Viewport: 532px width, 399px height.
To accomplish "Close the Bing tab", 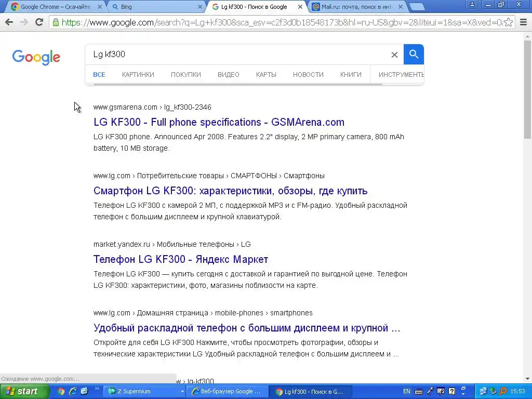I will (x=200, y=7).
